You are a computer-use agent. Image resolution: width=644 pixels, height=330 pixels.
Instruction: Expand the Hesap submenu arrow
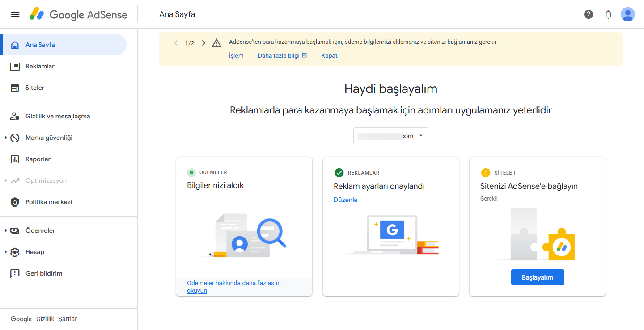coord(6,252)
